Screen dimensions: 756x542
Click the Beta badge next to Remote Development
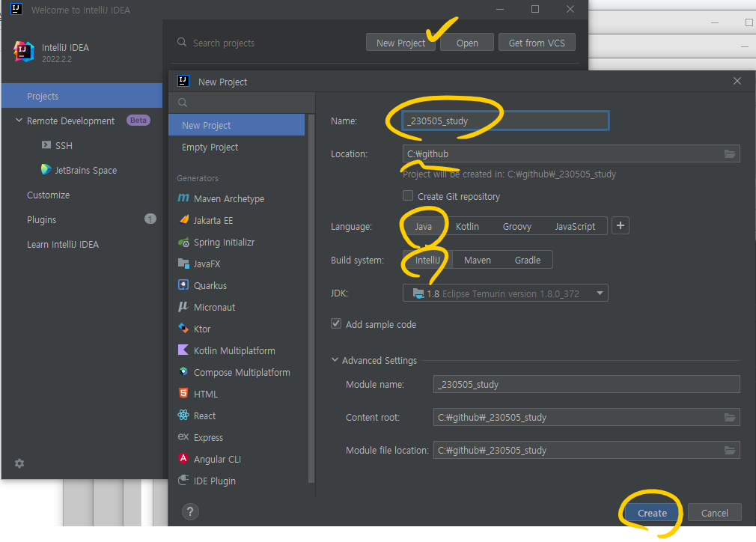point(138,120)
